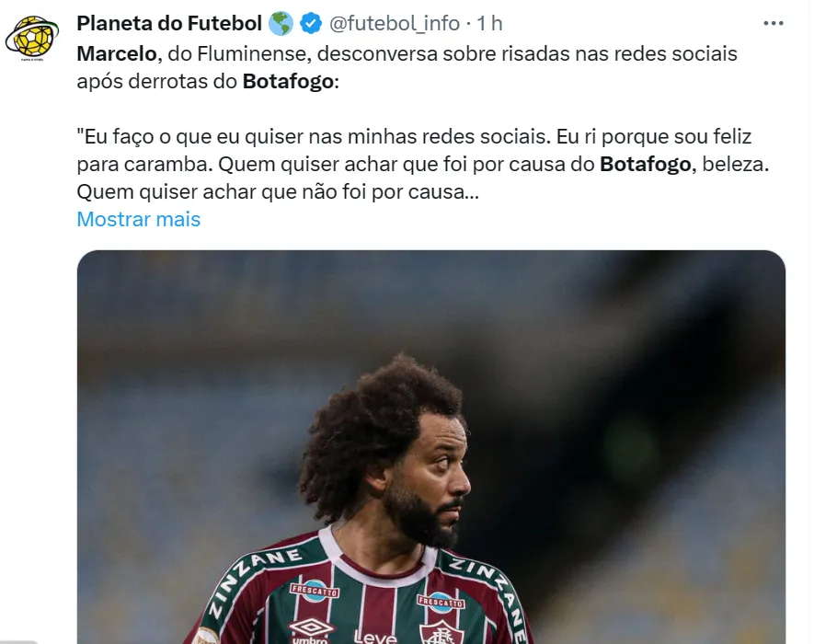The height and width of the screenshot is (644, 837).
Task: Click the Fluminense crest on the jersey
Action: 442,632
